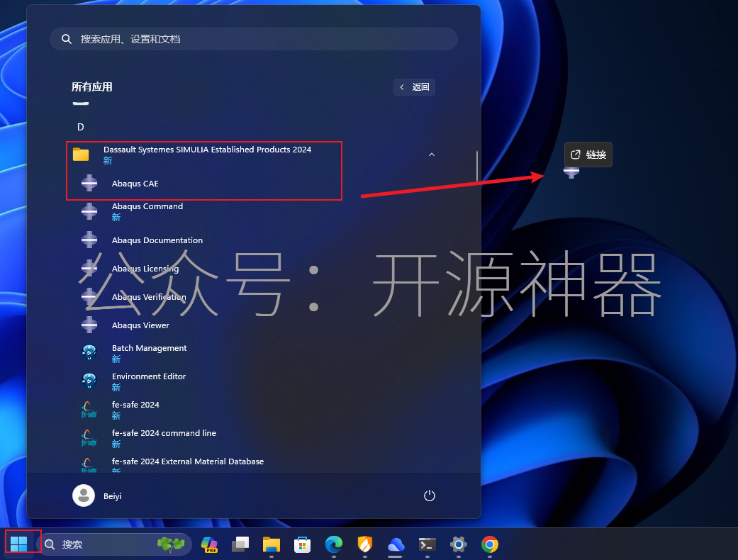Click the Beiyi user name

point(113,496)
